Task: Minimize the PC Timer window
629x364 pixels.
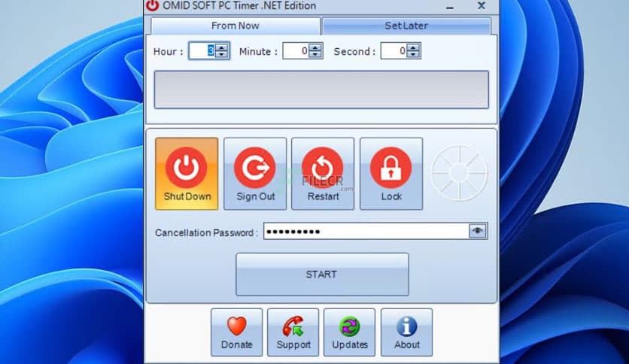Action: 450,7
